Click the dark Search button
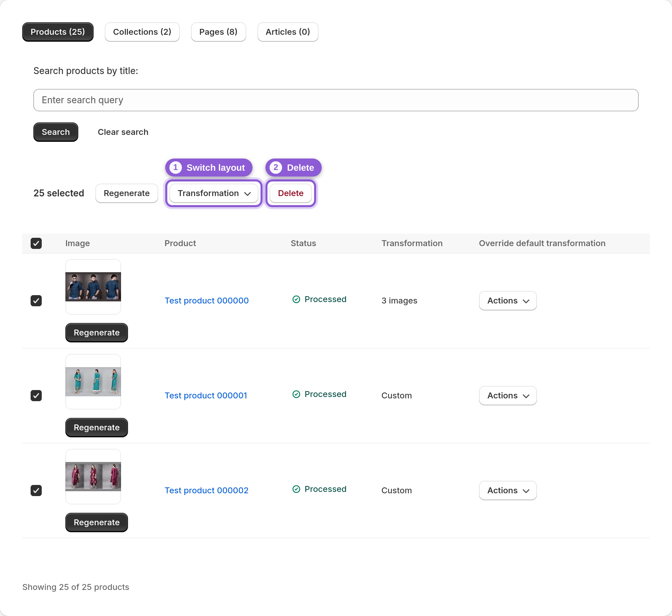 pos(56,132)
